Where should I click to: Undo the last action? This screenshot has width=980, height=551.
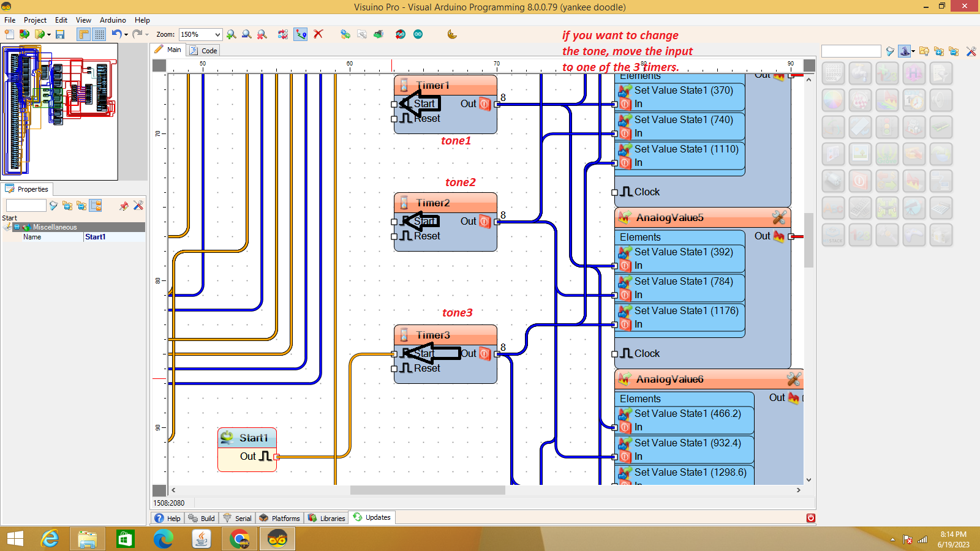coord(116,34)
